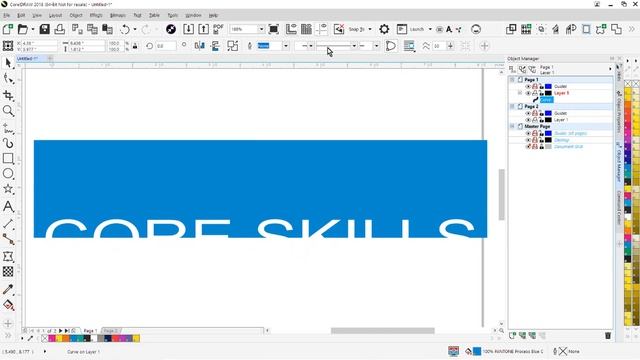Click the Publish to PDF icon
Screen dimensions: 640x360
218,29
